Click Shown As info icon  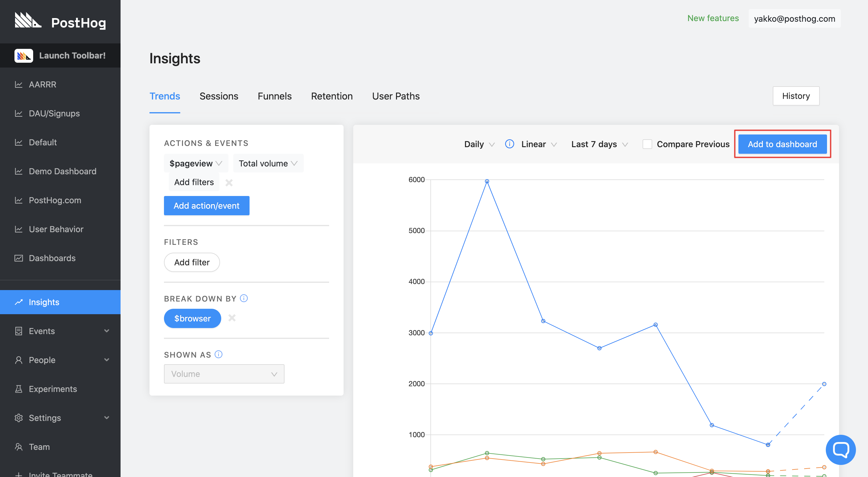(x=218, y=354)
